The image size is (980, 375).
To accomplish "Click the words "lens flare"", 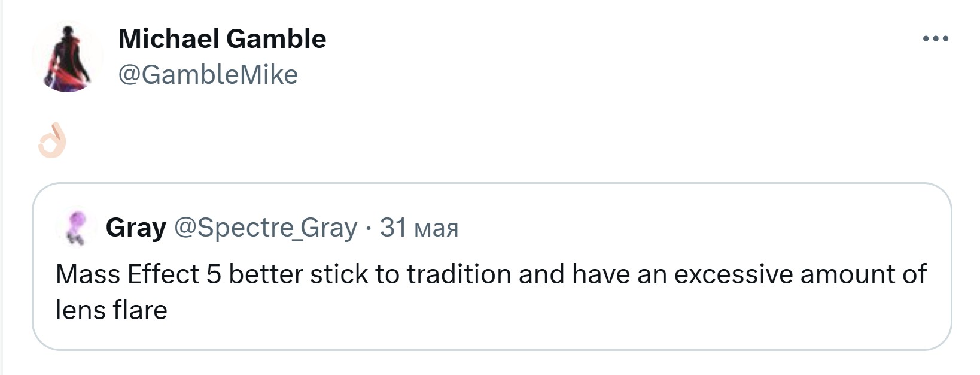I will 111,310.
